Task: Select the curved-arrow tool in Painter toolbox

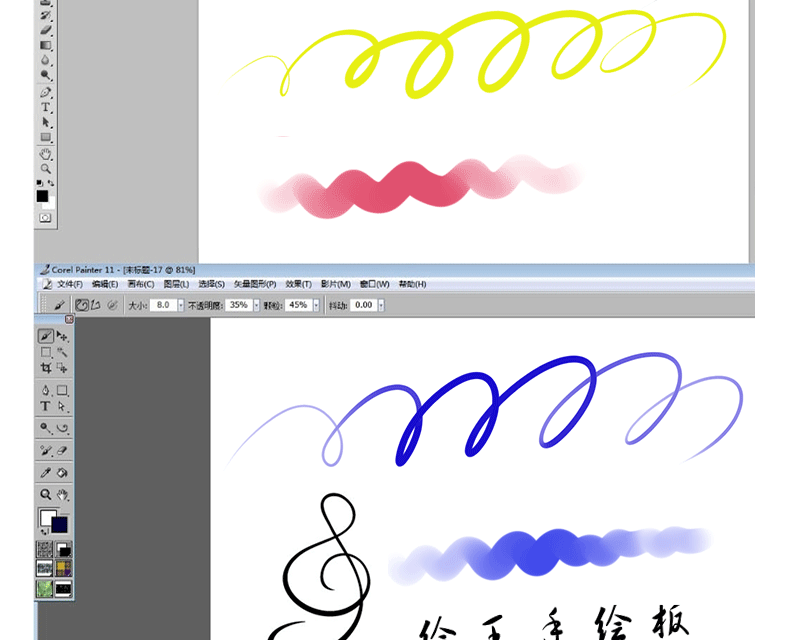Action: (62, 428)
